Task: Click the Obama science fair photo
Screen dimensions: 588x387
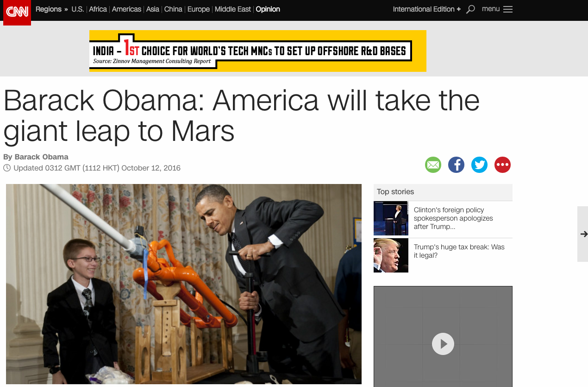Action: click(184, 284)
